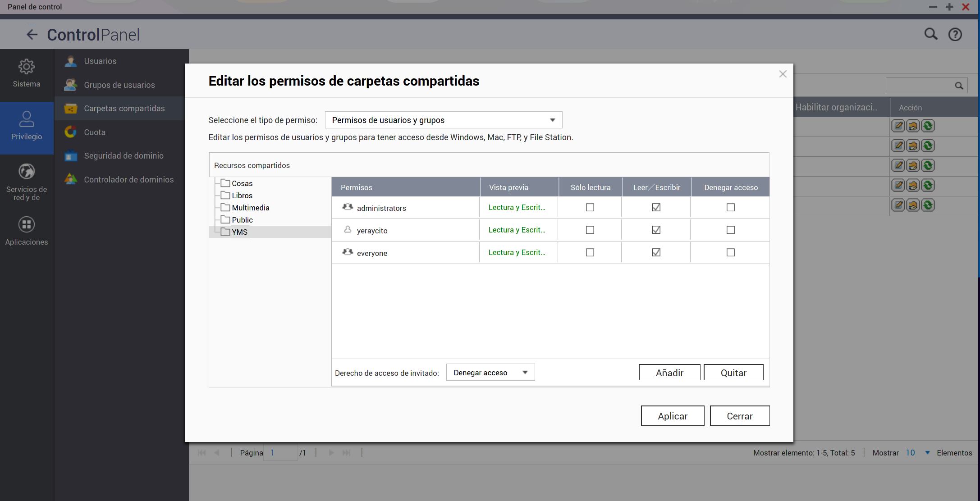Select Cuota in the sidebar menu

(95, 132)
